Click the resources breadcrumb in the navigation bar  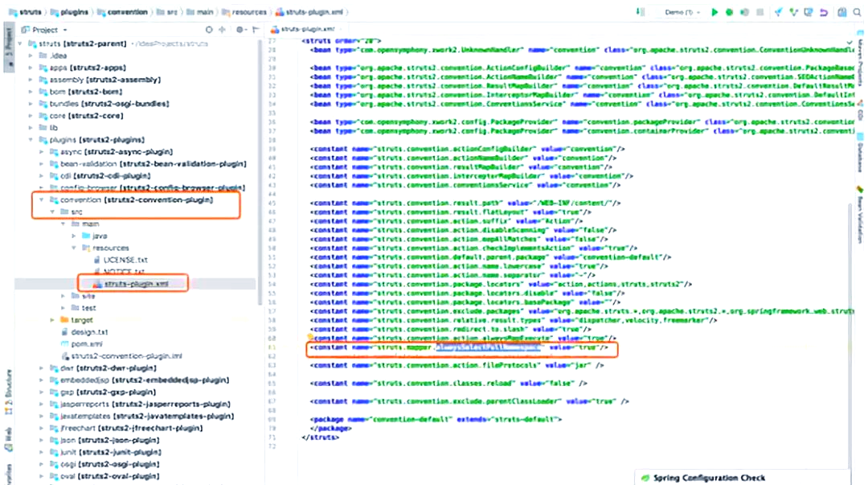(x=244, y=12)
